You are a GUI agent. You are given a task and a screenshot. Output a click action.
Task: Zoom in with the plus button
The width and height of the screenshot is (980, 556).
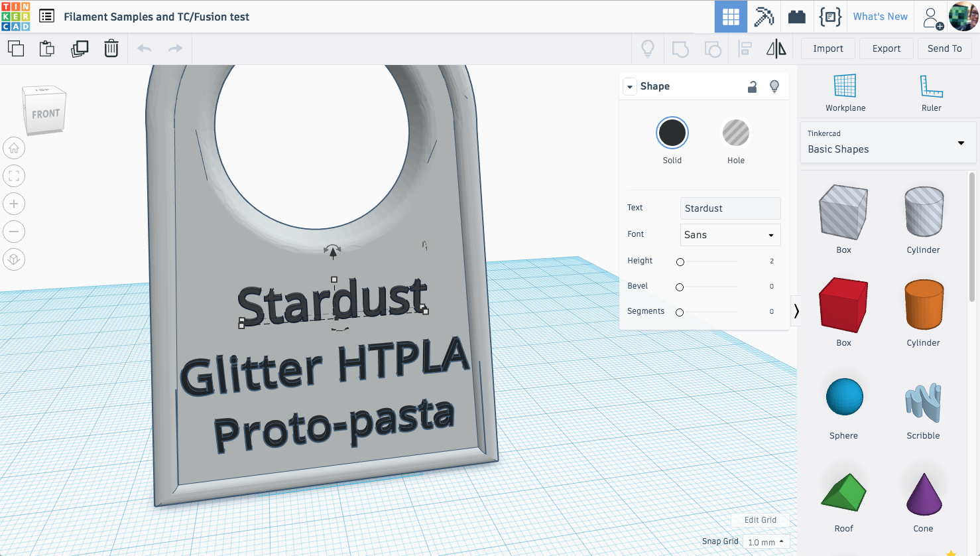click(x=14, y=204)
